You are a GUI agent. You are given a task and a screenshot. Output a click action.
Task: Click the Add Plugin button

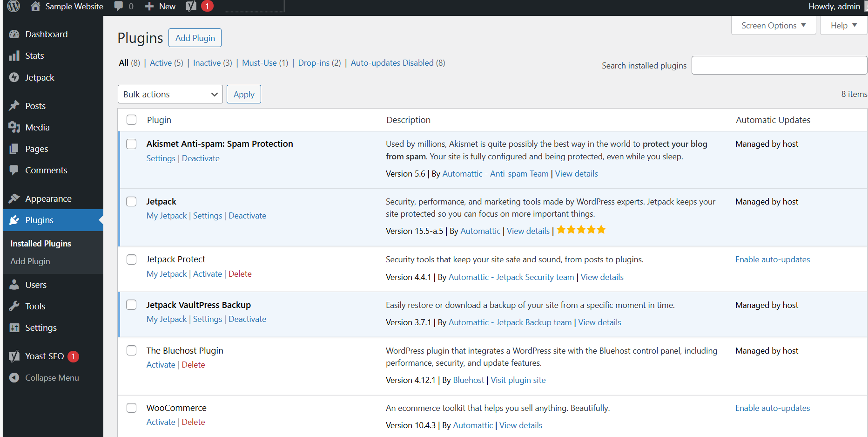(x=195, y=38)
